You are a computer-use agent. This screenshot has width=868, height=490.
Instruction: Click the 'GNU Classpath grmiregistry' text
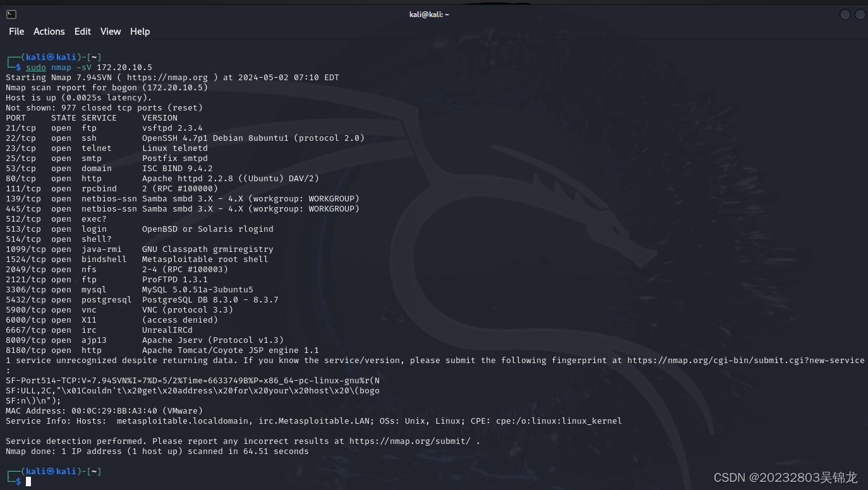[x=208, y=249]
